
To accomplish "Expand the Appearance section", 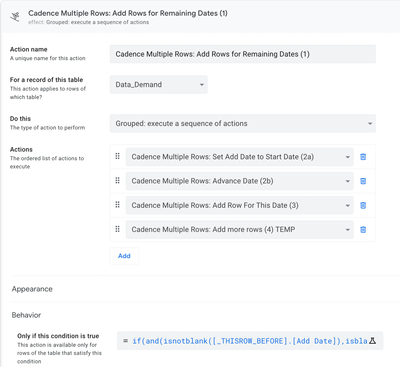I will coord(32,289).
